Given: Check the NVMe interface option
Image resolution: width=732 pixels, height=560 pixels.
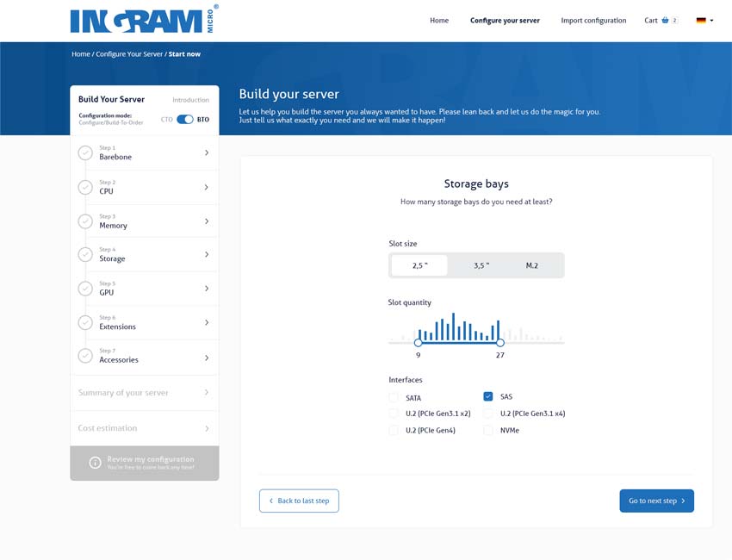Looking at the screenshot, I should (488, 430).
